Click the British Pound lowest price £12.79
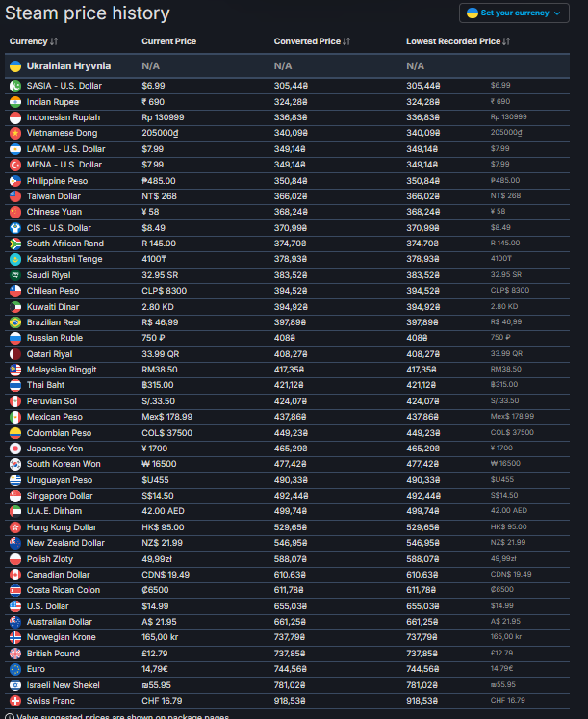The image size is (588, 719). (x=501, y=653)
